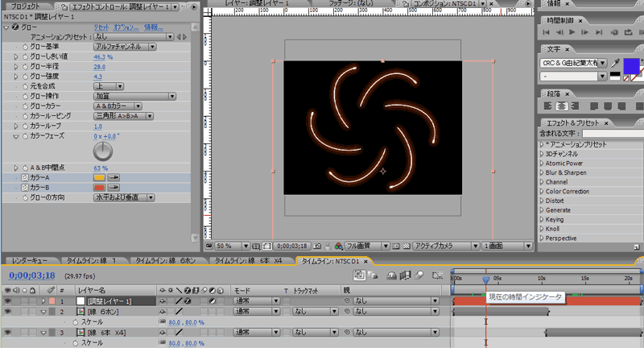644x348 pixels.
Task: Pick a text color with the eyedropper
Action: (615, 63)
